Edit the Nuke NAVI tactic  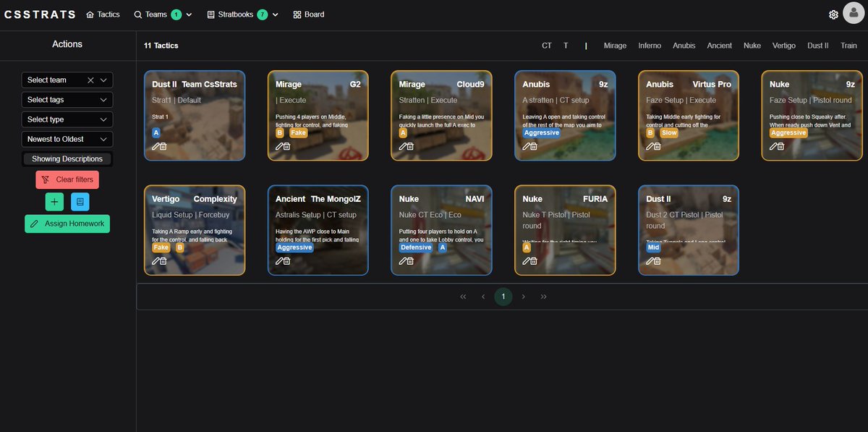403,261
